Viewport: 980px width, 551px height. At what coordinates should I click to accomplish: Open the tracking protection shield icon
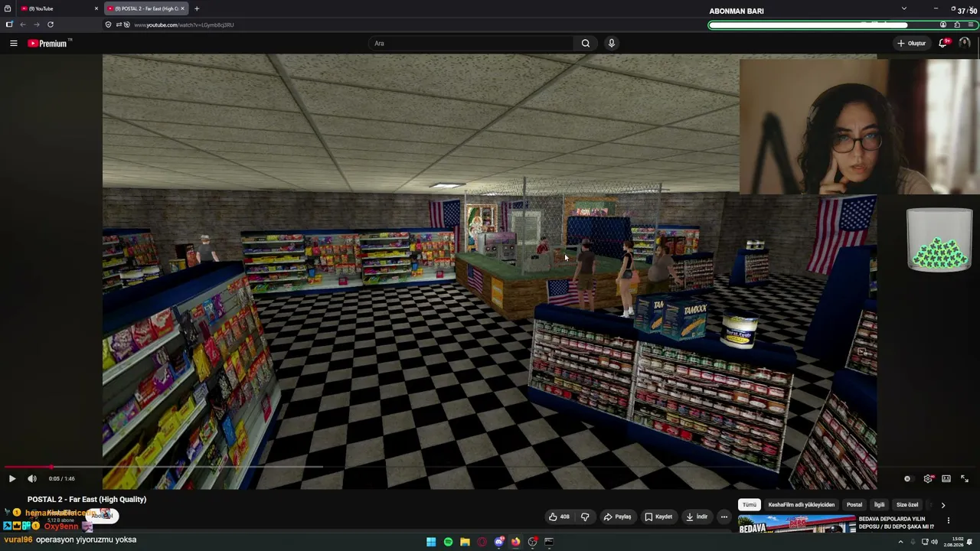click(108, 24)
